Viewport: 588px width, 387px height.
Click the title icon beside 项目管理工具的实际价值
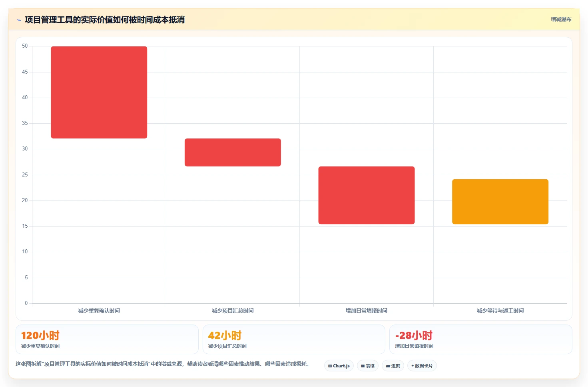[x=19, y=20]
